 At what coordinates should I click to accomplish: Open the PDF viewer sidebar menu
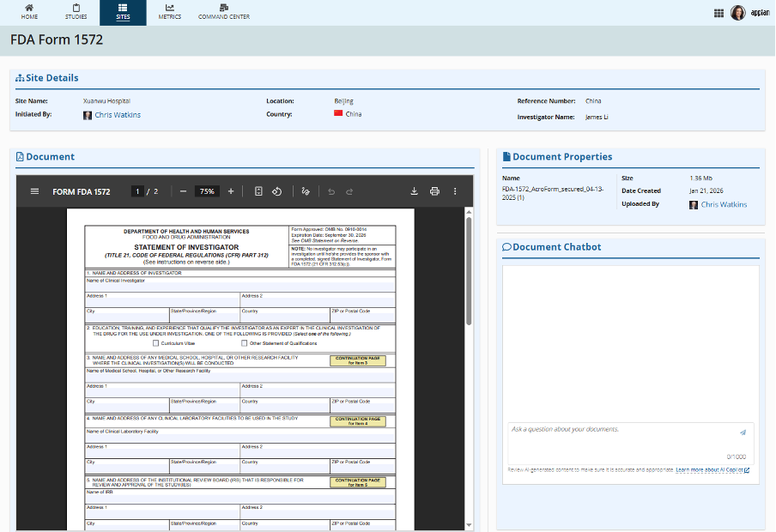(x=34, y=191)
